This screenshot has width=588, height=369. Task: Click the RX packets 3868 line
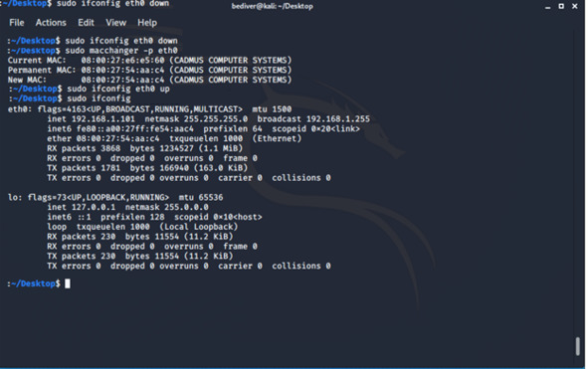tap(144, 148)
